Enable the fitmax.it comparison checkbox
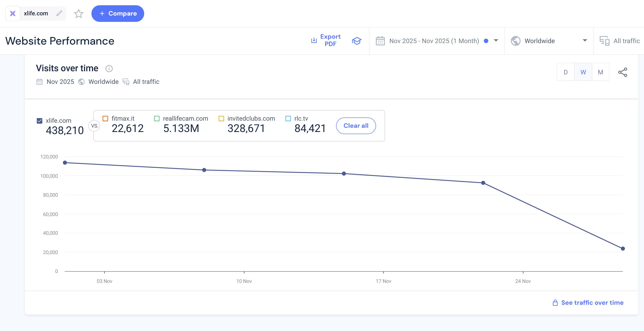 [105, 119]
